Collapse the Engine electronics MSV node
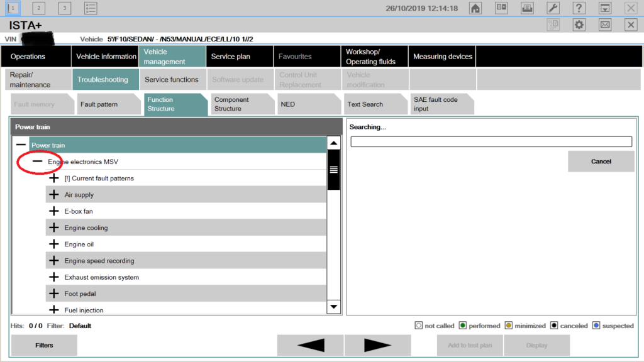Screen dimensions: 644x362 (38, 162)
